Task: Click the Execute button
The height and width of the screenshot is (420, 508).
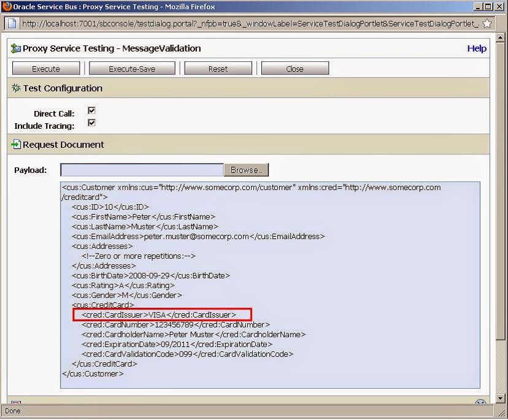Action: click(x=45, y=68)
